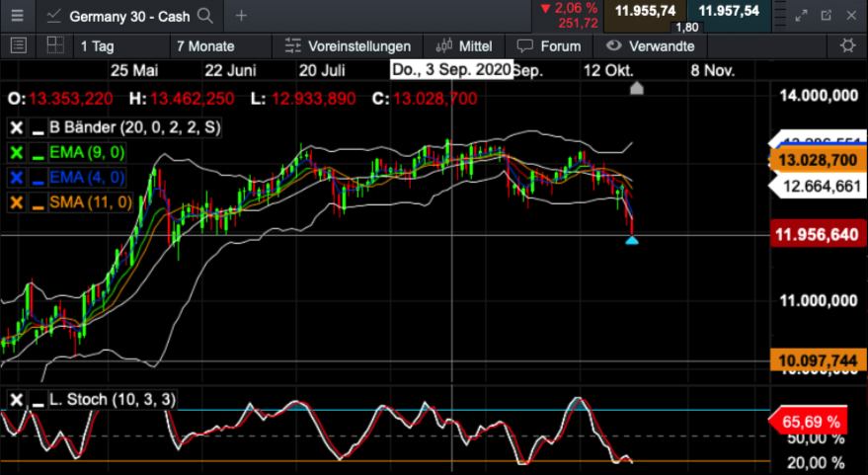Screen dimensions: 868x475
Task: Expand chart to fullscreen arrows icon
Action: click(x=801, y=16)
